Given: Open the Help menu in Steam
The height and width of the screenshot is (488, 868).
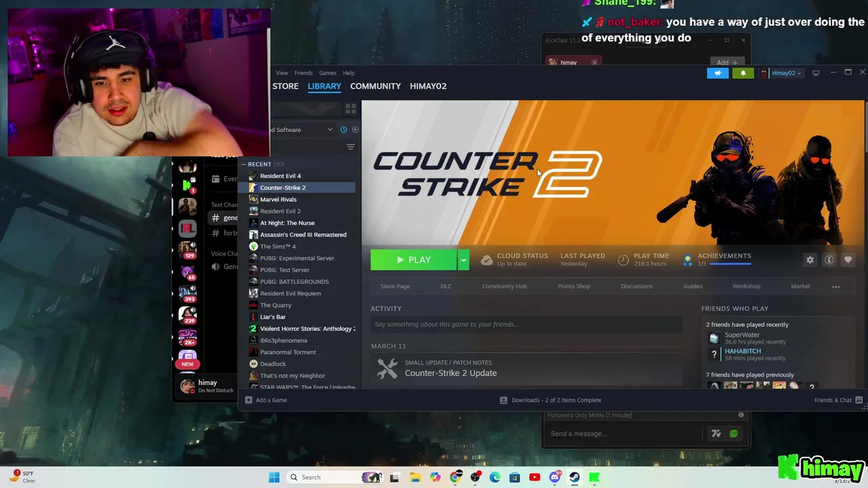Looking at the screenshot, I should coord(349,73).
